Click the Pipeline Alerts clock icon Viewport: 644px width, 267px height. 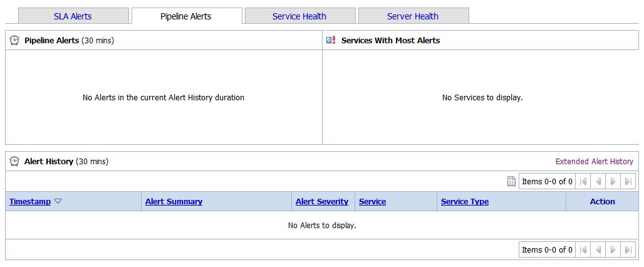[x=14, y=40]
